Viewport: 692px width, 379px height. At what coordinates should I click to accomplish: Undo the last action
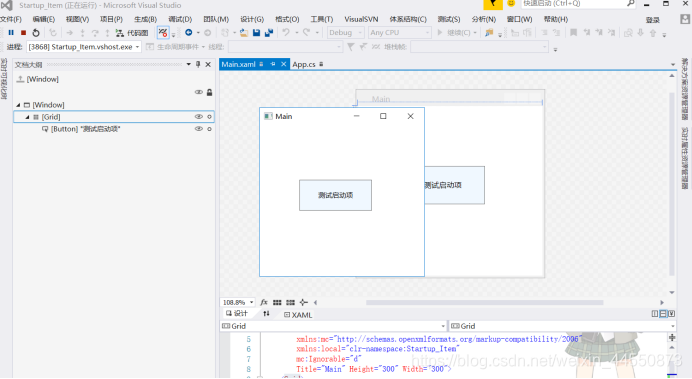point(286,33)
